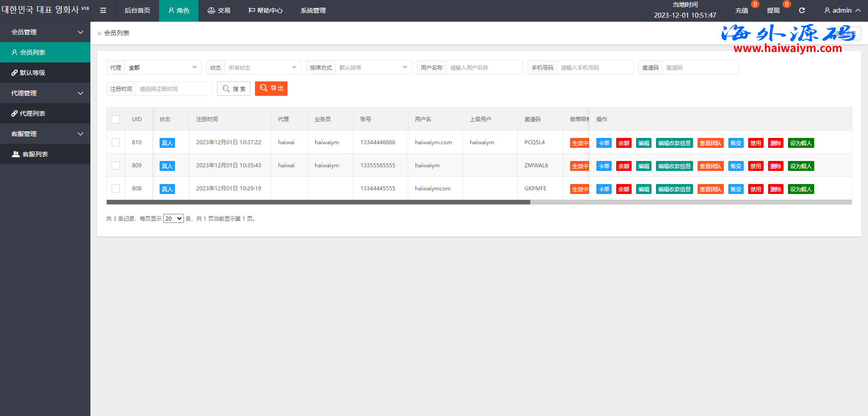
Task: Tick the checkbox for UID 809
Action: pos(116,165)
